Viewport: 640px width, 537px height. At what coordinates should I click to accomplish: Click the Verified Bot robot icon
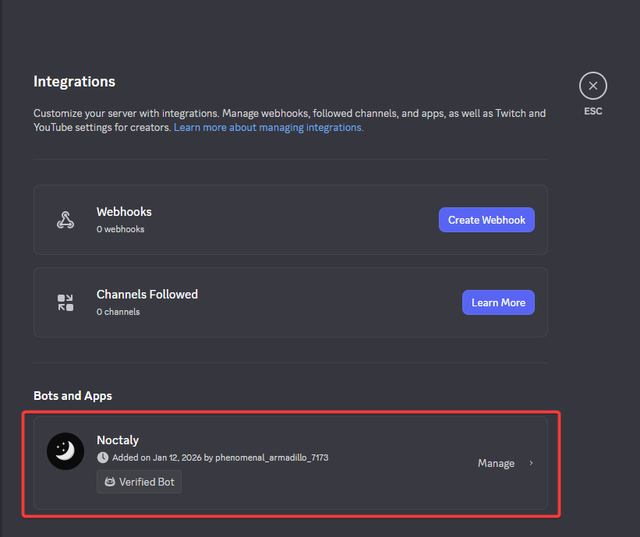(110, 482)
